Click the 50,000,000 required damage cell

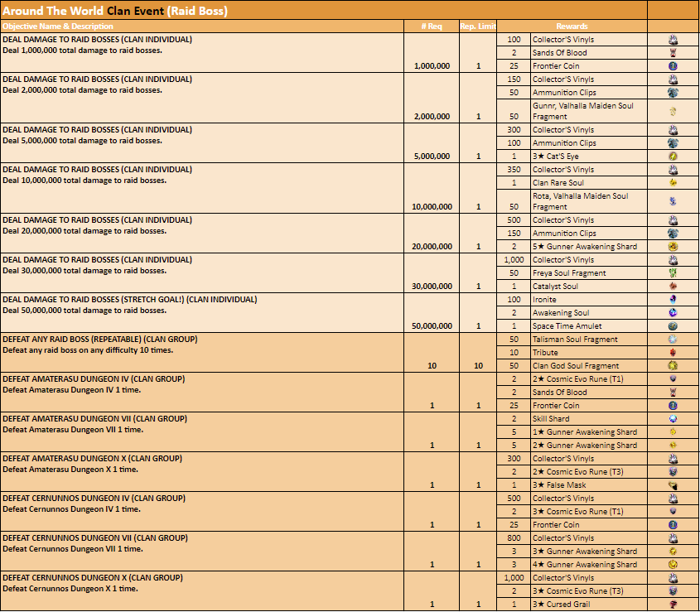pos(432,326)
